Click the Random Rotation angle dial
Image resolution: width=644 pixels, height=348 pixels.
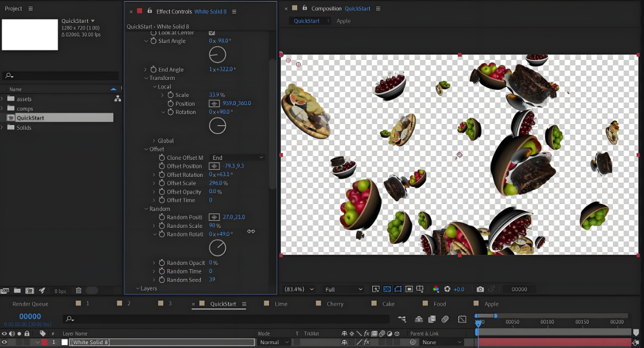click(x=217, y=248)
